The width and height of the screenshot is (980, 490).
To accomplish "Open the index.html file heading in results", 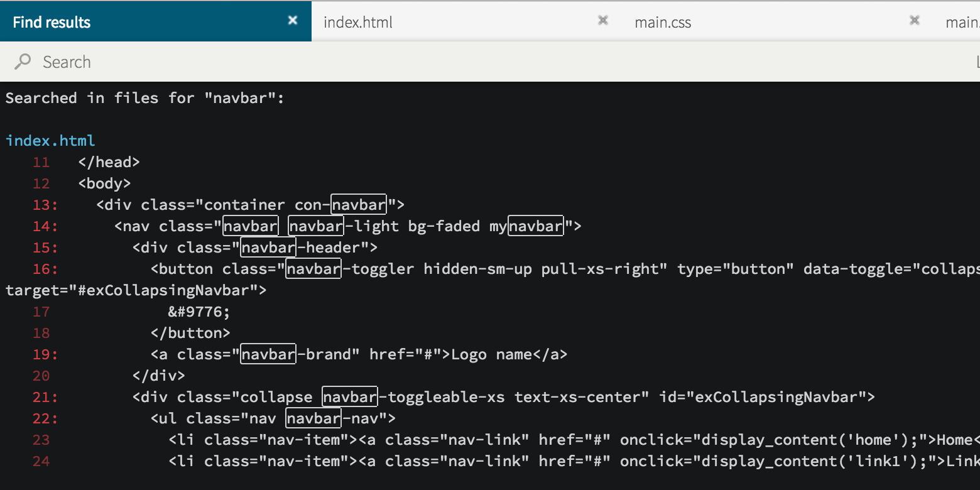I will click(50, 140).
